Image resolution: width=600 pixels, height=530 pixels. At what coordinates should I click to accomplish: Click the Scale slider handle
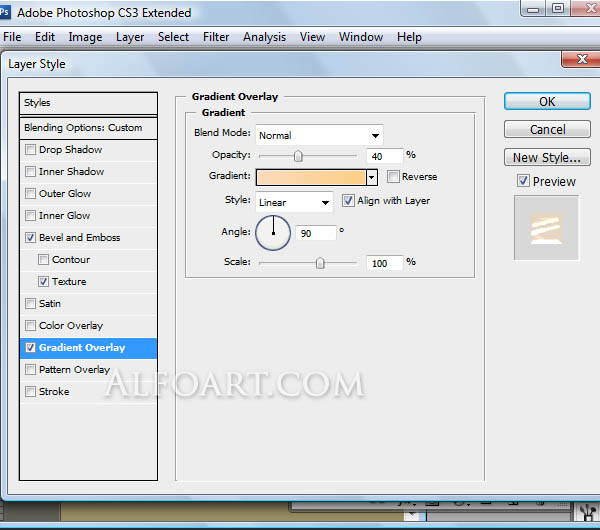click(x=320, y=263)
